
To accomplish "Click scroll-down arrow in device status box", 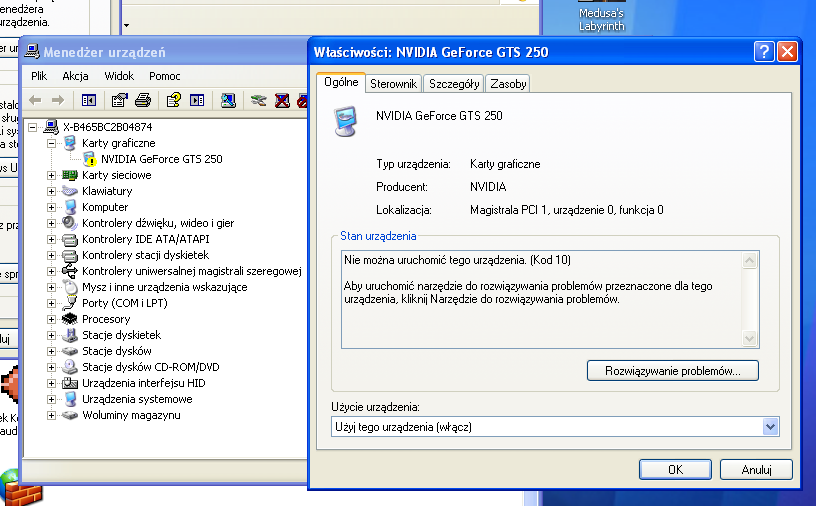I will (749, 338).
